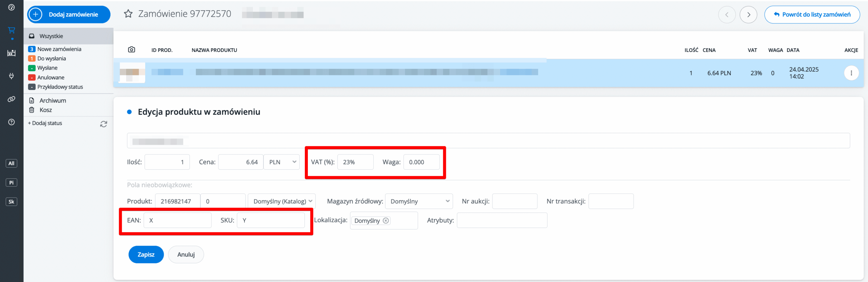Select Nowe zamówienia status in sidebar

click(x=59, y=49)
